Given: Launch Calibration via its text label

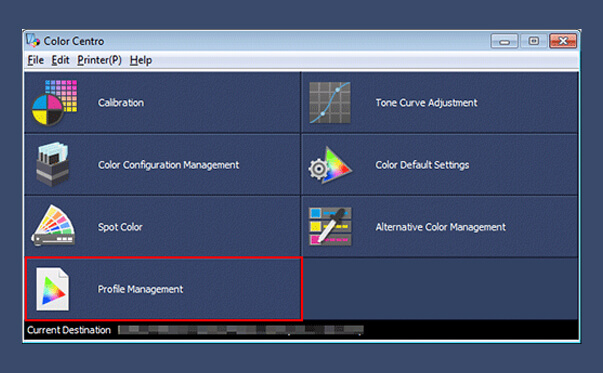Looking at the screenshot, I should (121, 103).
